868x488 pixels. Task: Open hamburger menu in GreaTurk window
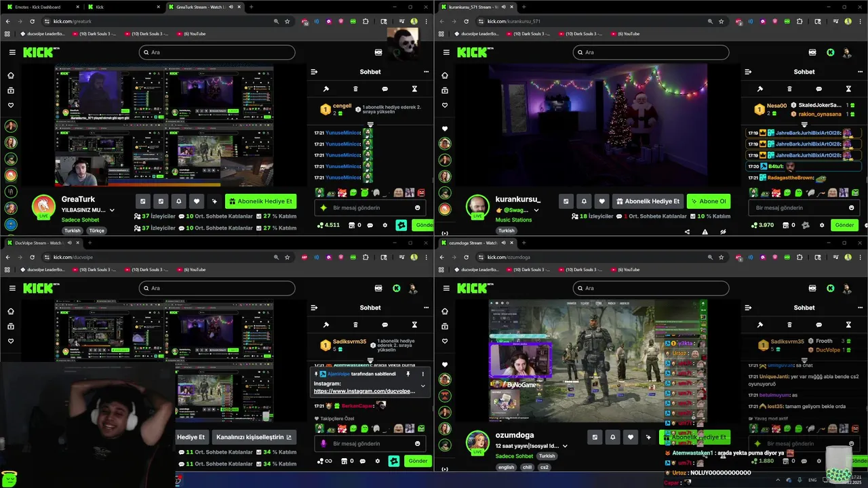(x=12, y=52)
